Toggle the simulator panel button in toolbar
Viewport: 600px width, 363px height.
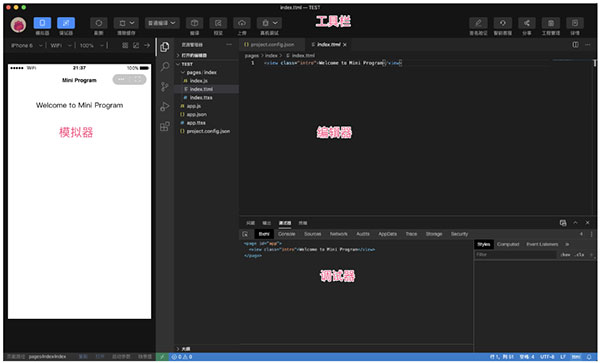pyautogui.click(x=42, y=23)
